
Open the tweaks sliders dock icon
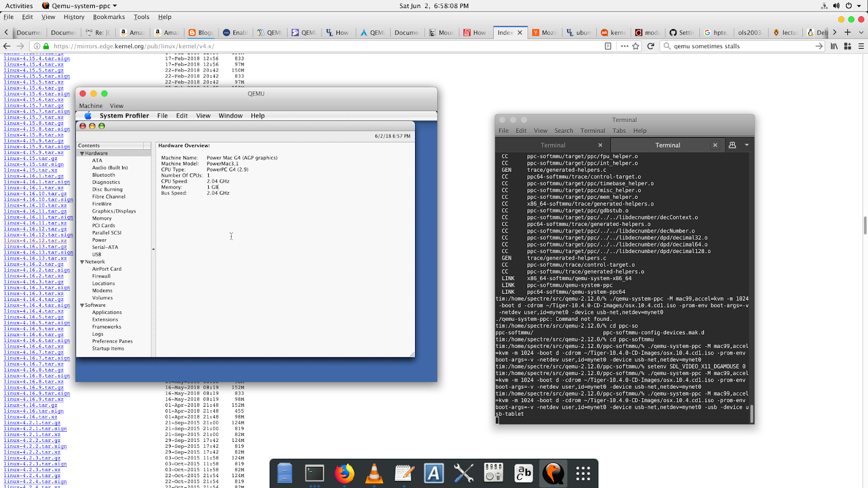(494, 473)
